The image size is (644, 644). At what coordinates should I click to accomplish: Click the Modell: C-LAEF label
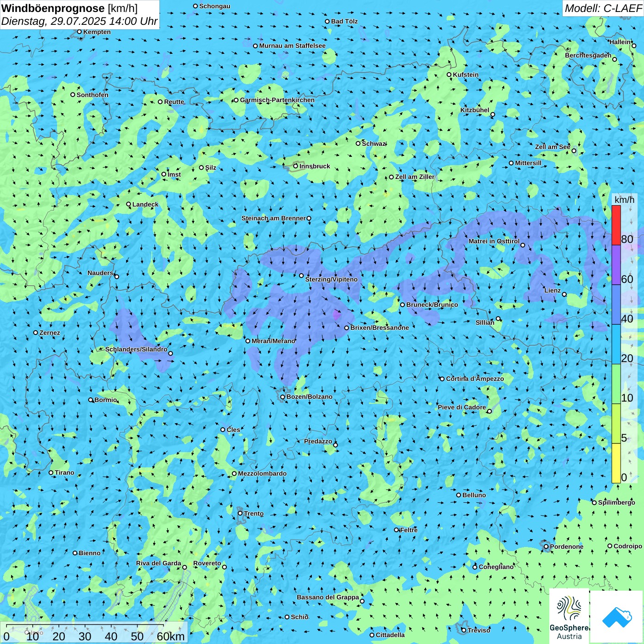pos(603,8)
